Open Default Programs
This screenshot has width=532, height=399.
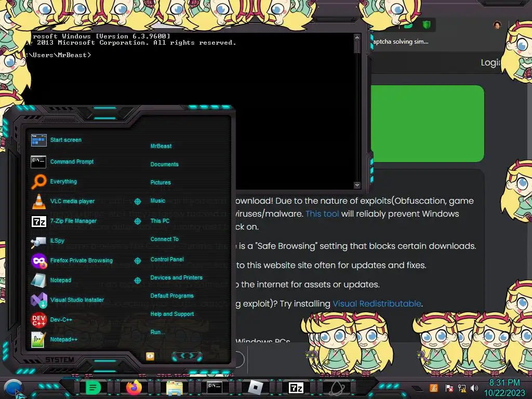[x=172, y=296]
